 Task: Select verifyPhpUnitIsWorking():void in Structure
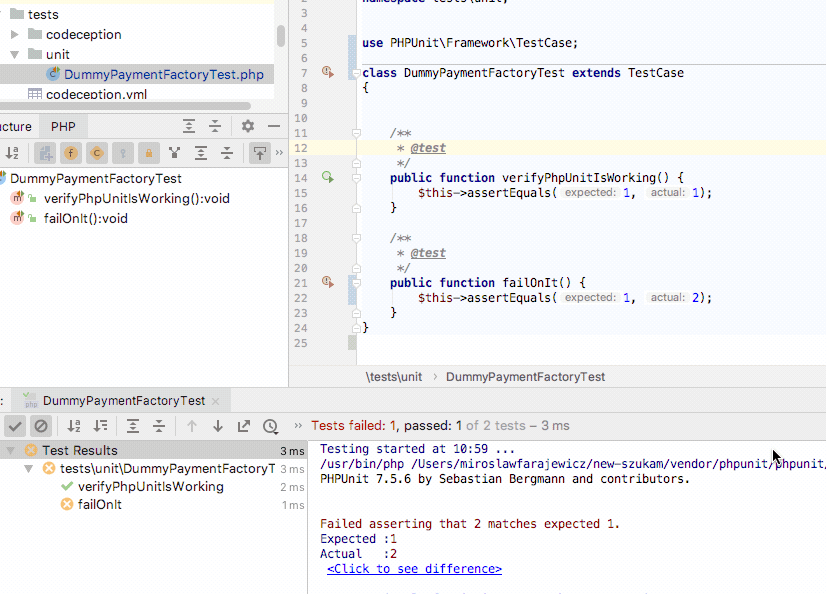coord(136,199)
